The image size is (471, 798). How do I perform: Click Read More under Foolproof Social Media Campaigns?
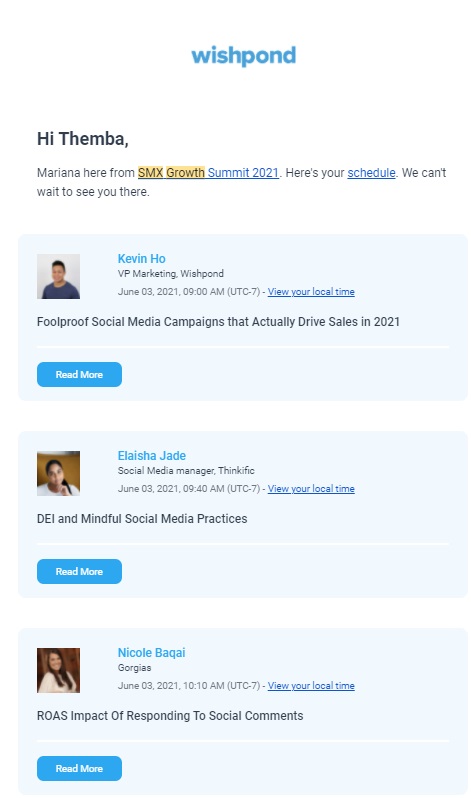point(79,375)
